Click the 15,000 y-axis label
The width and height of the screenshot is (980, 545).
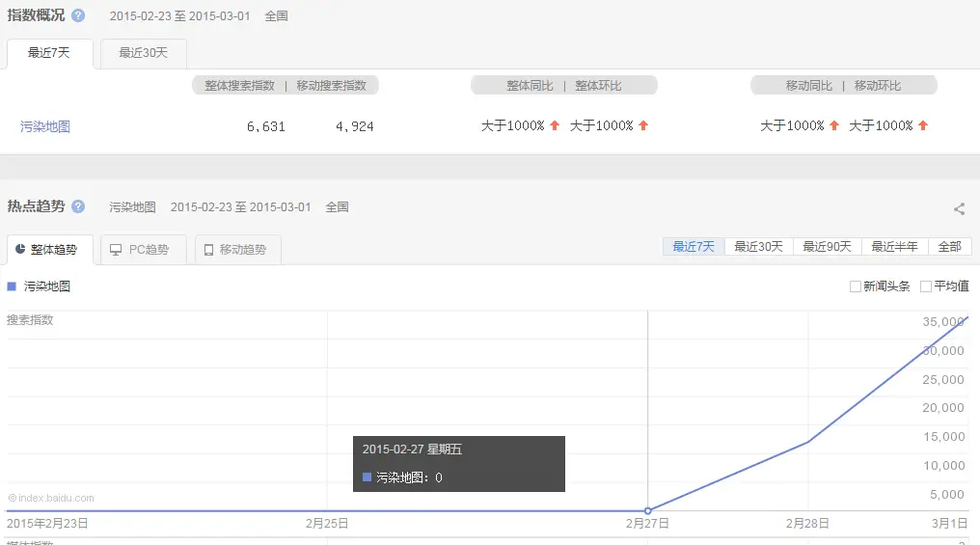943,437
